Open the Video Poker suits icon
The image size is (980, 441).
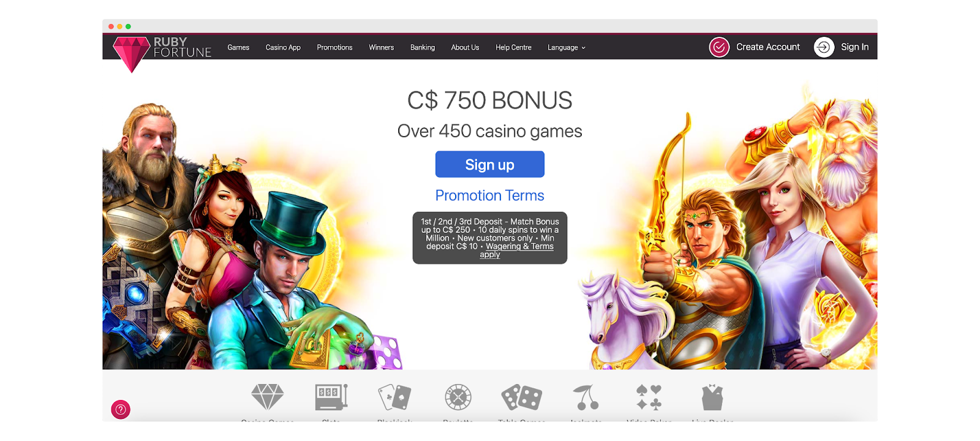tap(649, 397)
